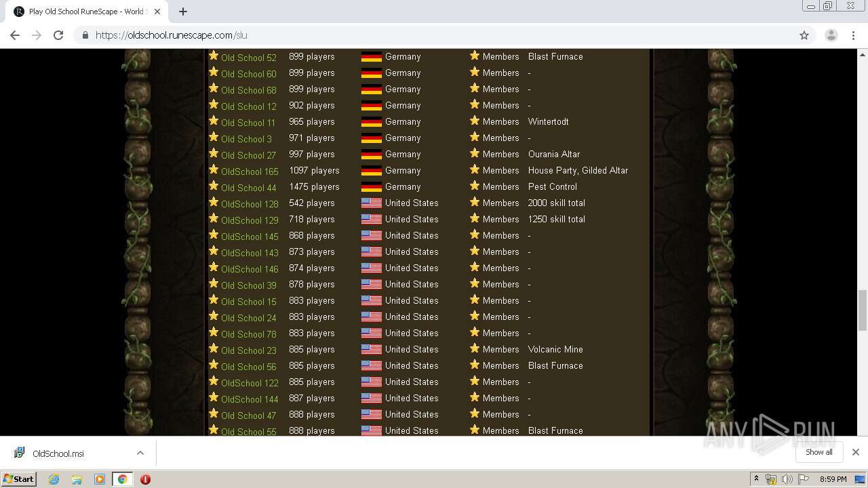This screenshot has width=868, height=488.
Task: Click the German flag in Old School 44 row
Action: [371, 187]
